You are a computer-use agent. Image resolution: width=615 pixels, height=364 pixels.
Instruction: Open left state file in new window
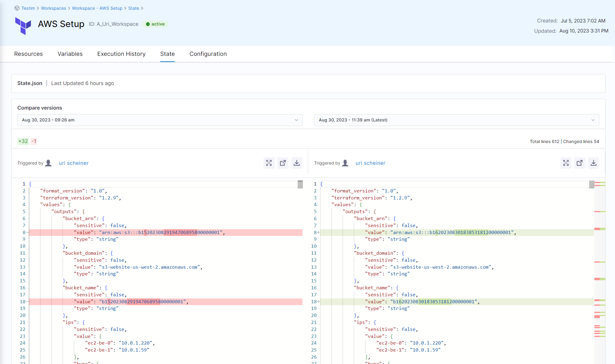coord(283,163)
